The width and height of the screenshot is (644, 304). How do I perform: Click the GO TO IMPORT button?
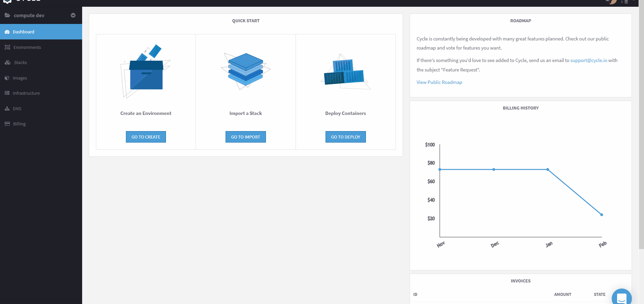coord(246,137)
